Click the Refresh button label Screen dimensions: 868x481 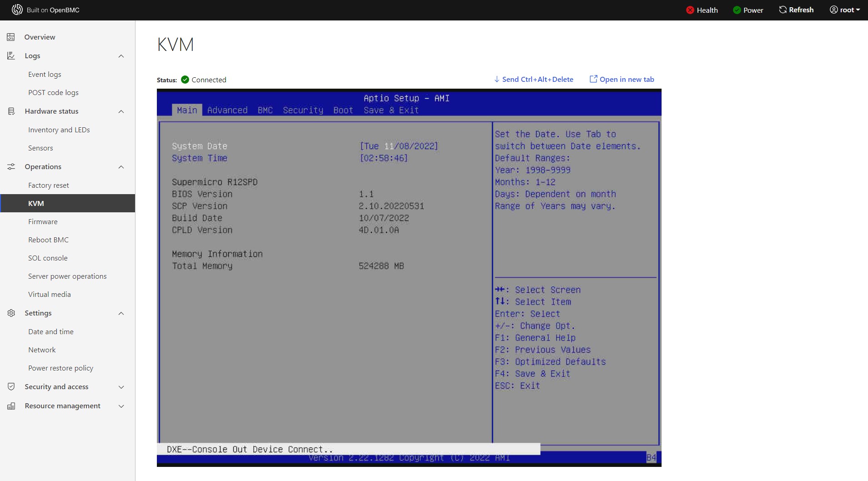[x=801, y=10]
